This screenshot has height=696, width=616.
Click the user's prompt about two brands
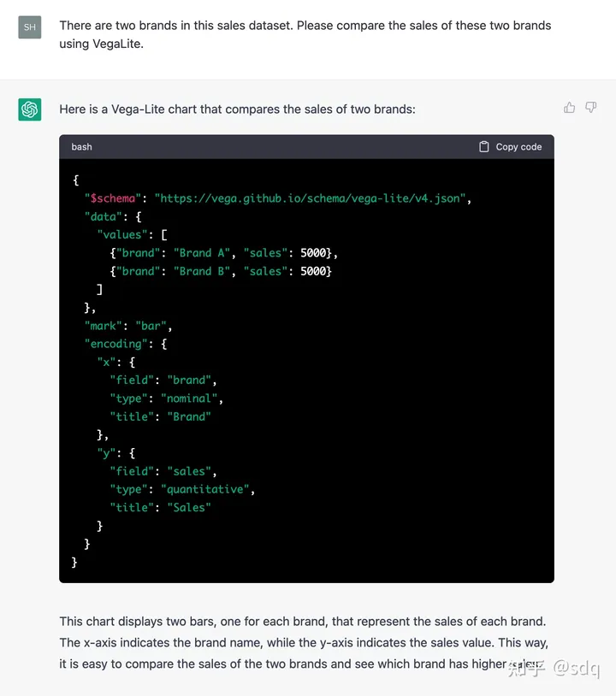tap(305, 34)
